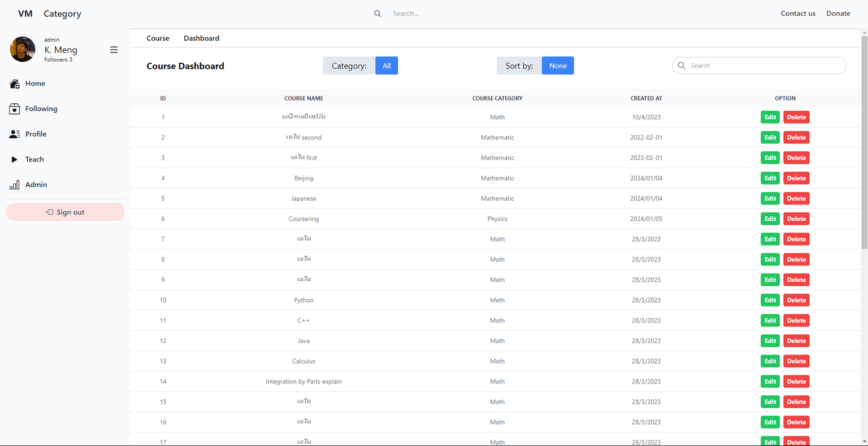This screenshot has width=868, height=446.
Task: Click the Admin bar-chart icon
Action: (x=15, y=185)
